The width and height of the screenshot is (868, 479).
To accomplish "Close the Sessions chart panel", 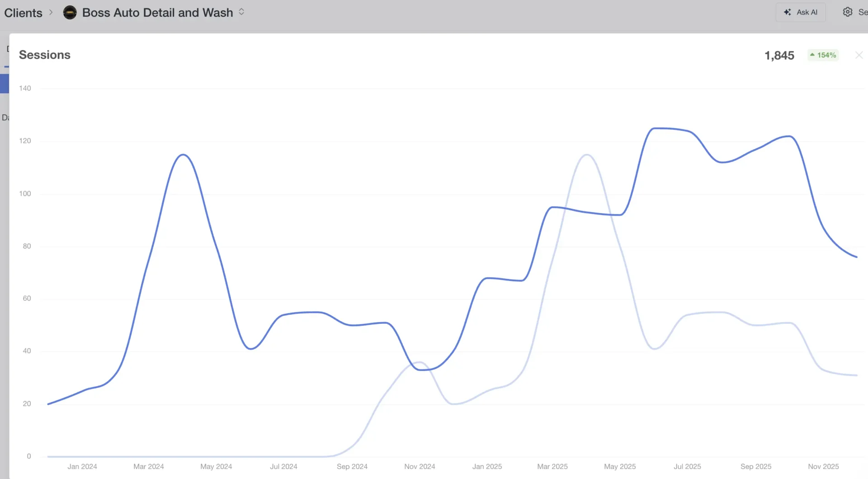I will click(x=859, y=55).
